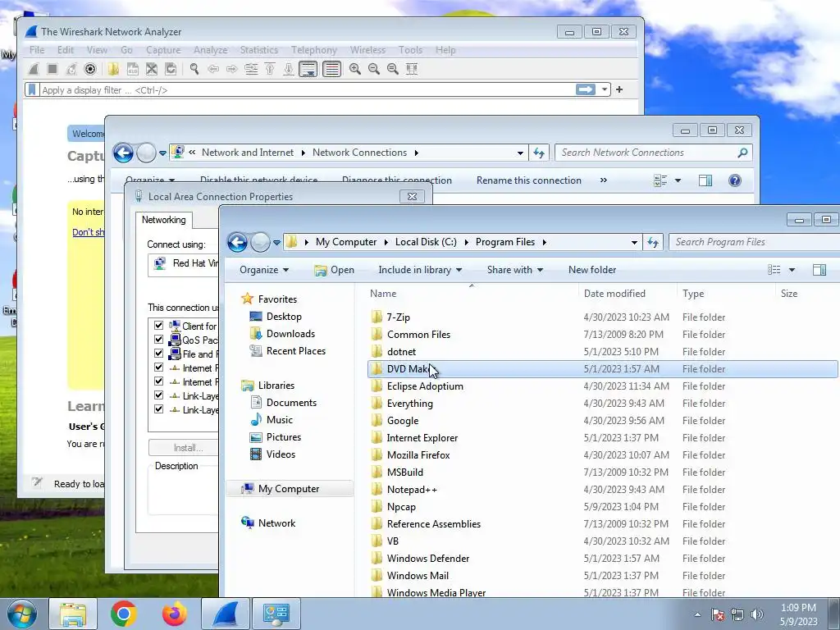
Task: Open Wireshark File menu
Action: (37, 50)
